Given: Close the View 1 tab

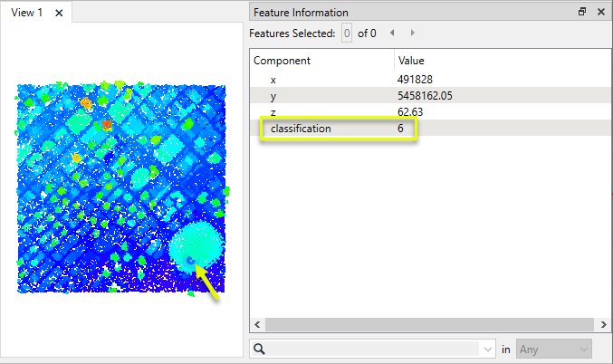Looking at the screenshot, I should [59, 13].
